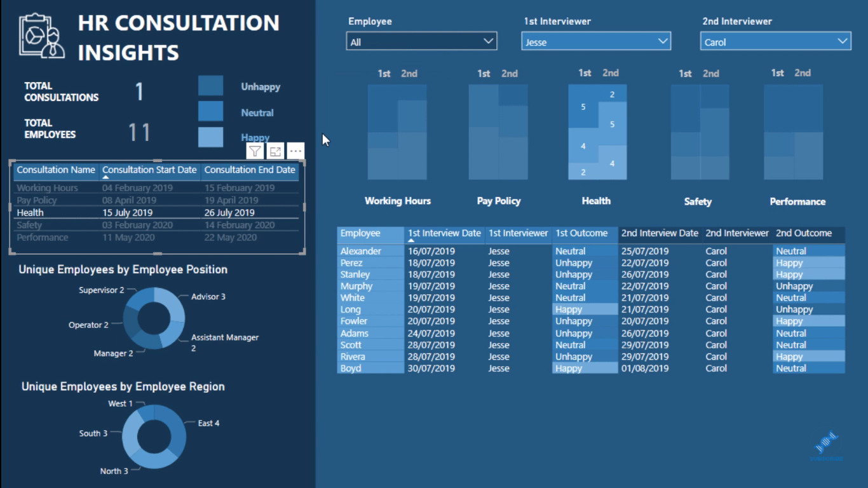868x488 pixels.
Task: Expand the 1st Interviewer dropdown showing Jesse
Action: 596,42
